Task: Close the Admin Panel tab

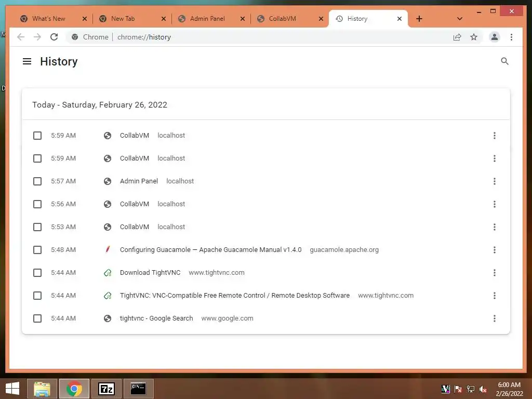Action: click(x=243, y=19)
